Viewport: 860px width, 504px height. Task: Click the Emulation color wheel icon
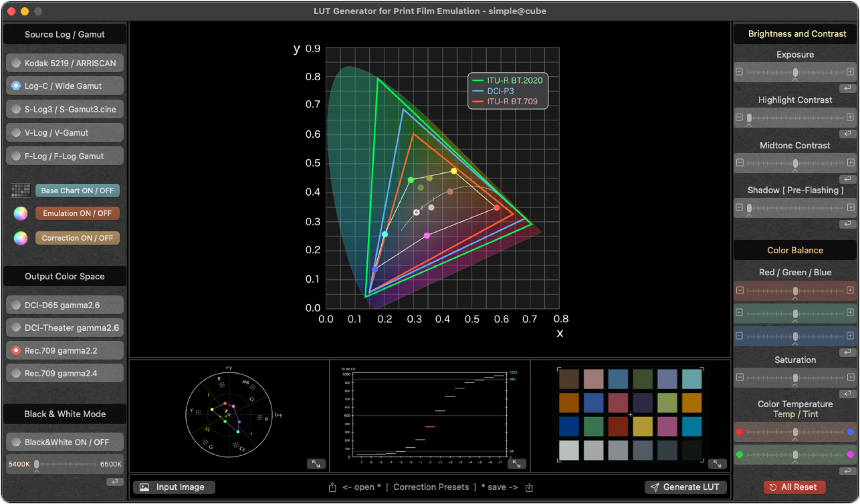click(20, 213)
